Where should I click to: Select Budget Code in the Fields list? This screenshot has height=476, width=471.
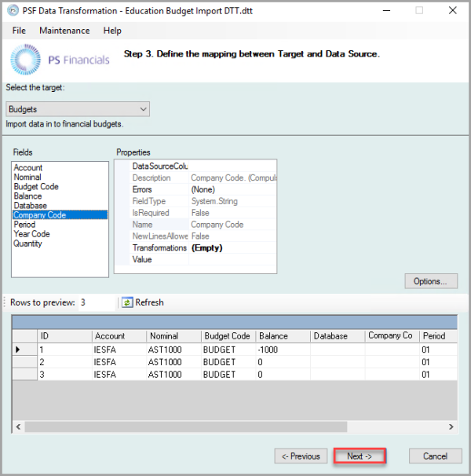[36, 187]
